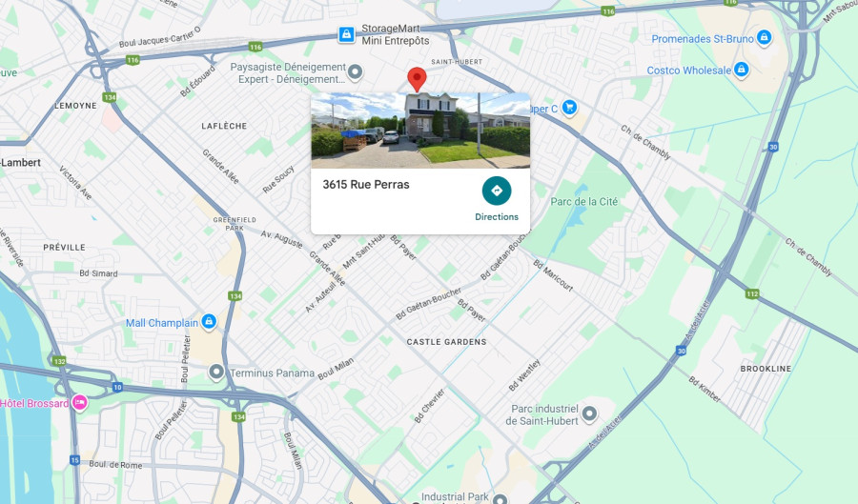Open the Mall Champlain shopping icon
The image size is (858, 504).
(x=209, y=321)
